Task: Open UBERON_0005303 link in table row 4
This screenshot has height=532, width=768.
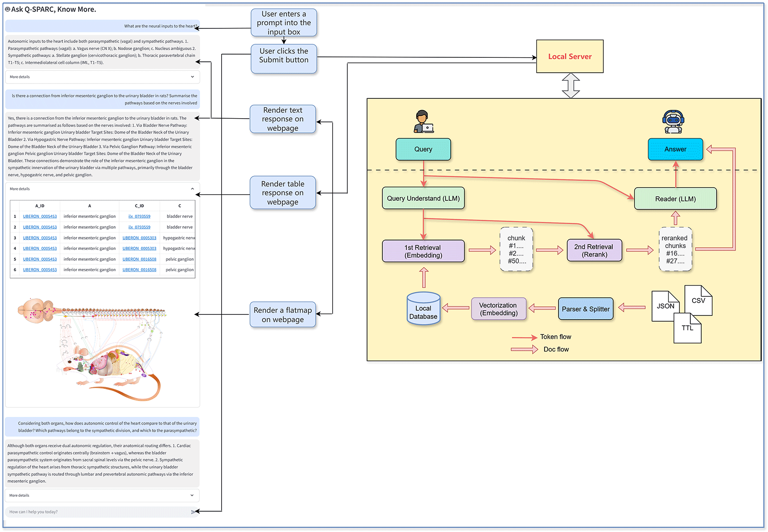Action: (x=140, y=249)
